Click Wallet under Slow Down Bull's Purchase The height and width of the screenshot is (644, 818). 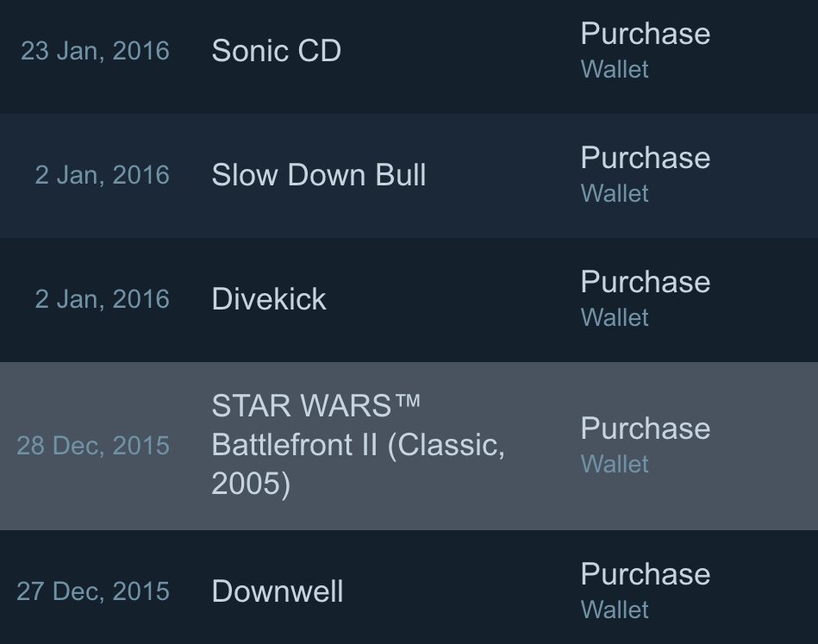coord(615,194)
